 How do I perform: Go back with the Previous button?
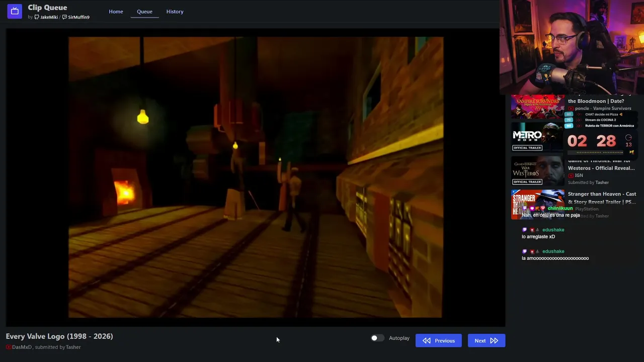439,340
